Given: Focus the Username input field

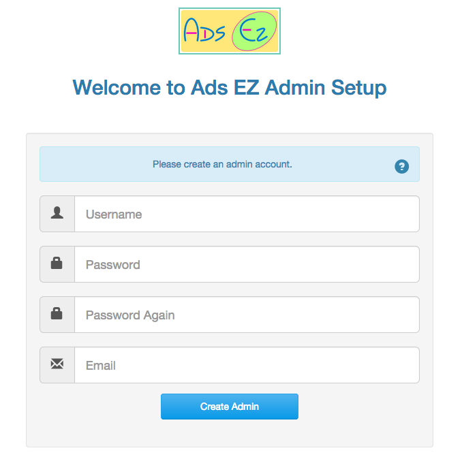Looking at the screenshot, I should click(x=247, y=214).
